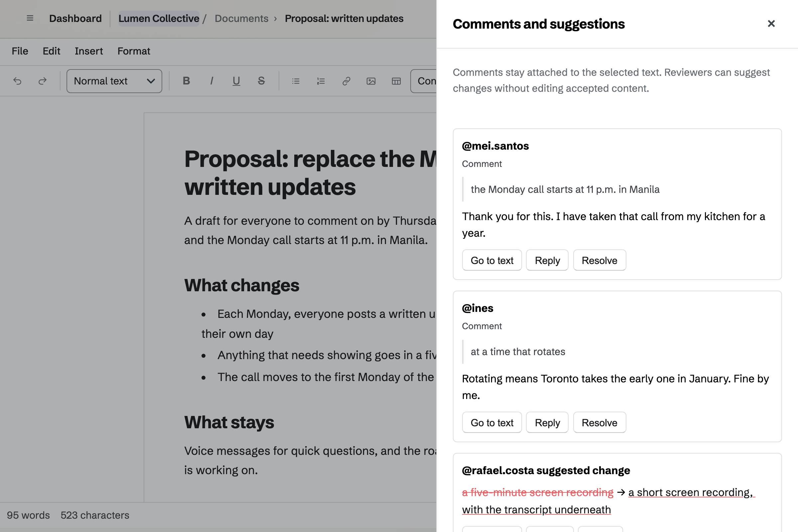This screenshot has width=798, height=532.
Task: Click the insert table icon
Action: pos(396,81)
